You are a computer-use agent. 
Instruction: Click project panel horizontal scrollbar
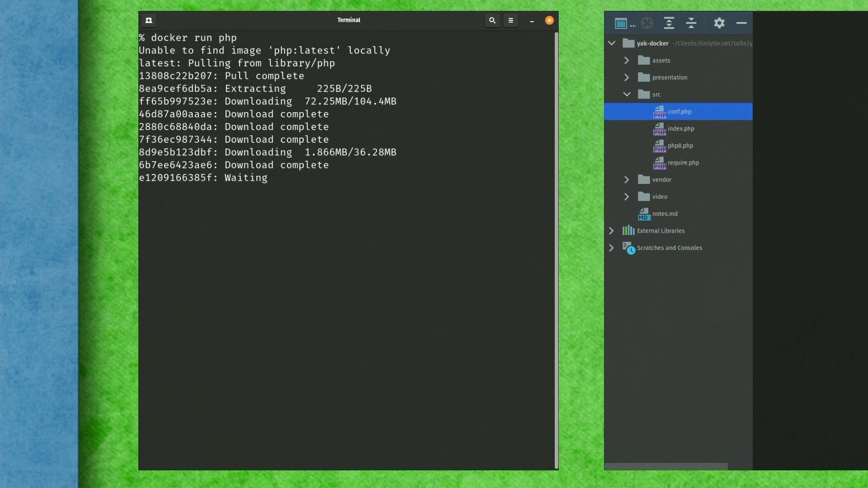coord(666,466)
